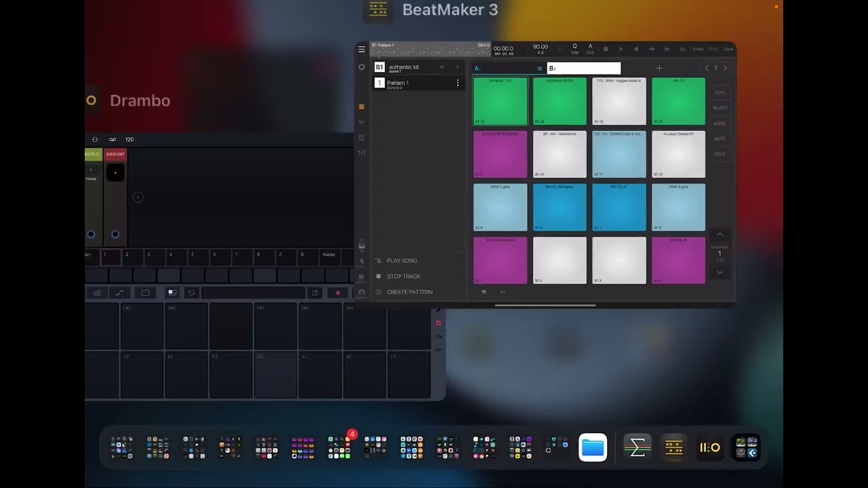
Task: Tap the G2 pad in Drambo
Action: click(x=275, y=375)
